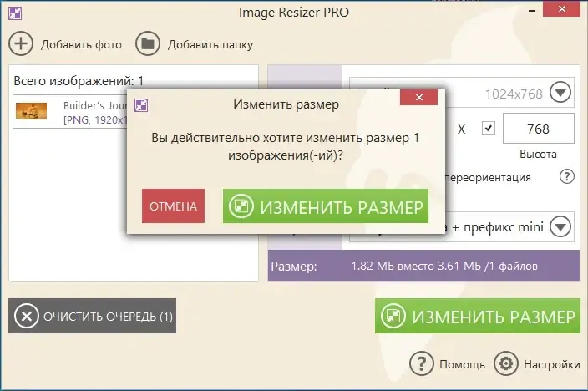Open the Image Resizer app icon in title bar
588x391 pixels.
[15, 13]
